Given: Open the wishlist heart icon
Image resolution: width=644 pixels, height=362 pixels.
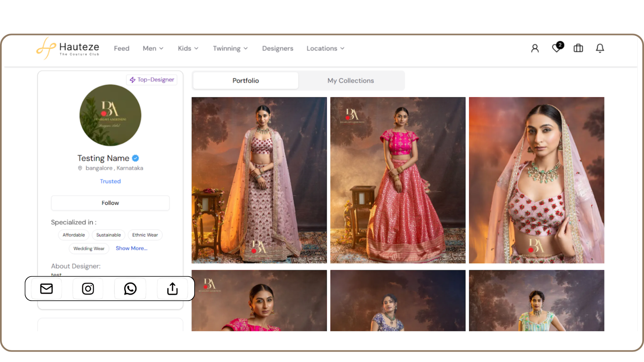Looking at the screenshot, I should (556, 48).
